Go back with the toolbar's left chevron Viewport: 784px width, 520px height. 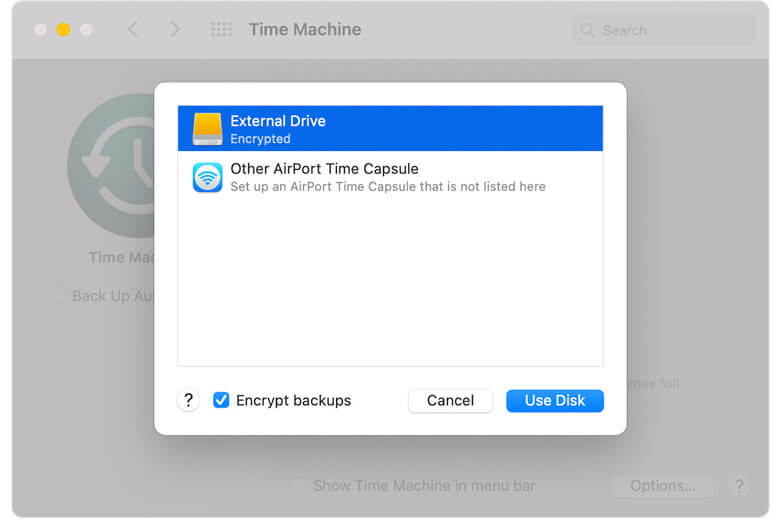click(132, 30)
